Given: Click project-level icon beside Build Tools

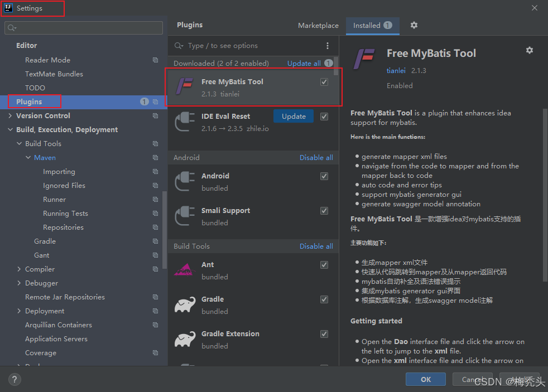Looking at the screenshot, I should pyautogui.click(x=156, y=144).
